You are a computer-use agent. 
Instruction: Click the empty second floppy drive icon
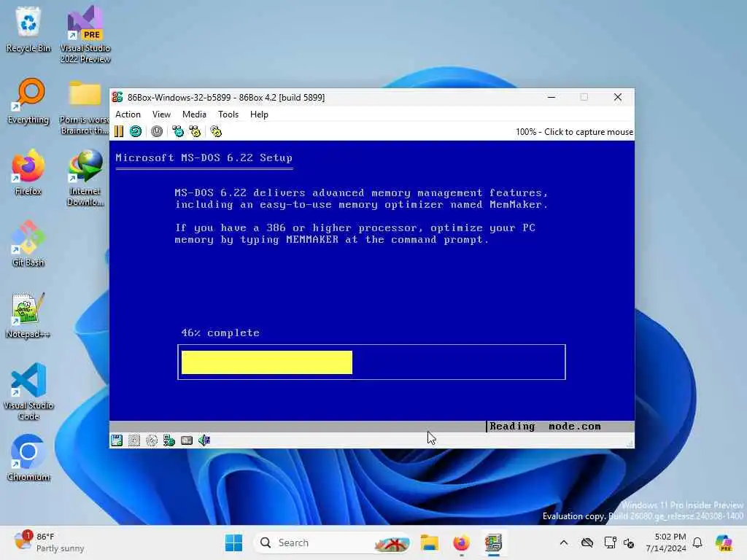[134, 440]
